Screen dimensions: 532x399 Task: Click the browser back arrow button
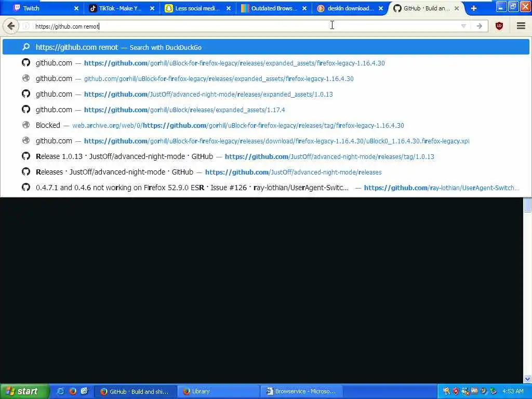pos(11,26)
